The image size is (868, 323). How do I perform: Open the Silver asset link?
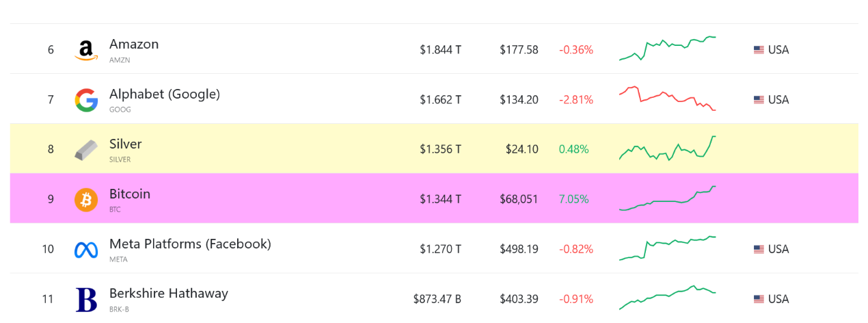(126, 144)
